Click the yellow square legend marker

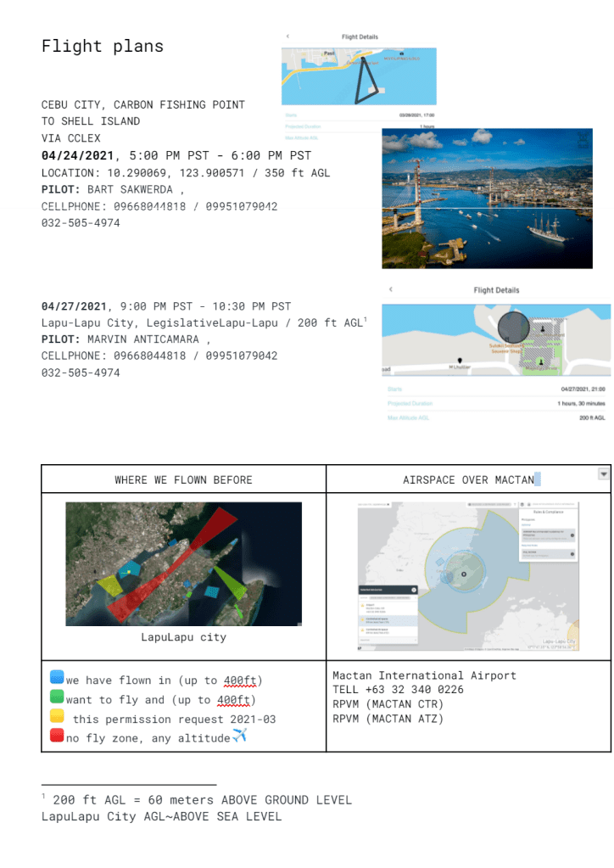point(57,718)
